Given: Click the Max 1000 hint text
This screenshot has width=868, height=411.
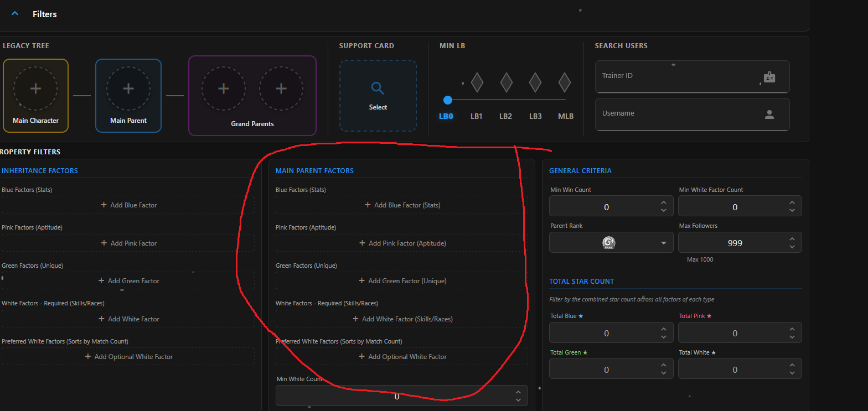Looking at the screenshot, I should pyautogui.click(x=700, y=259).
